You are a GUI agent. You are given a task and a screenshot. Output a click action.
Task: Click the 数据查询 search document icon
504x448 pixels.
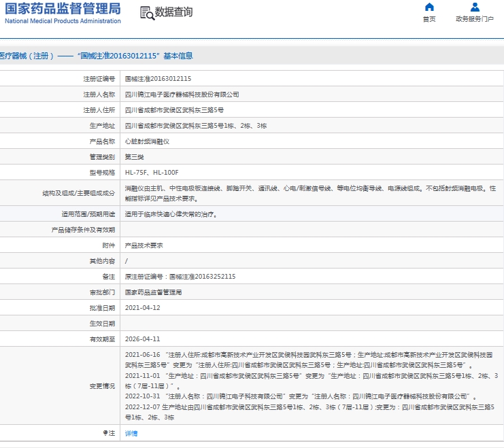(147, 13)
